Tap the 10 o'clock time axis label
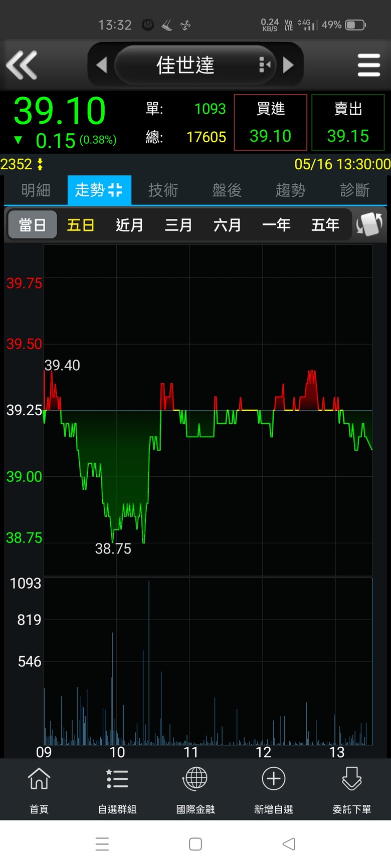This screenshot has width=391, height=868. [117, 752]
